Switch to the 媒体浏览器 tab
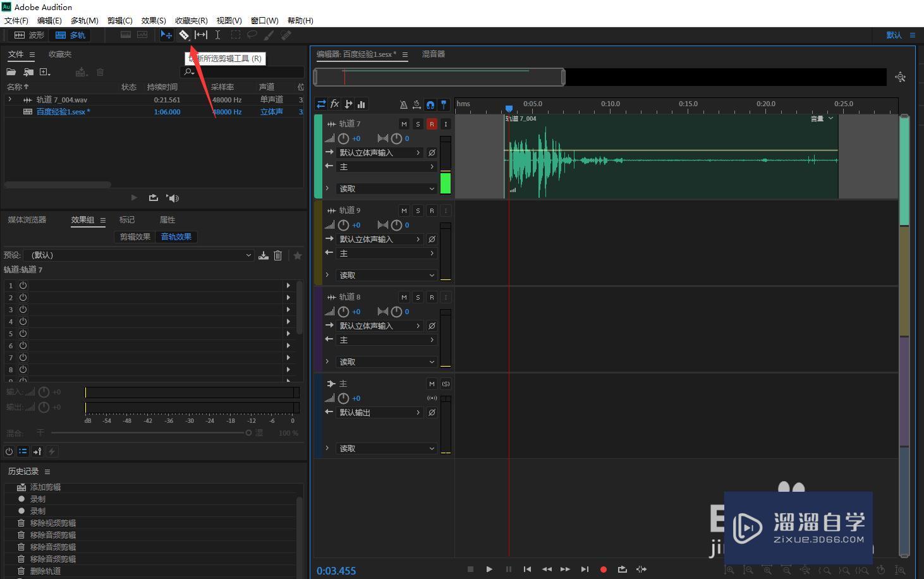Viewport: 924px width, 579px height. pos(27,220)
